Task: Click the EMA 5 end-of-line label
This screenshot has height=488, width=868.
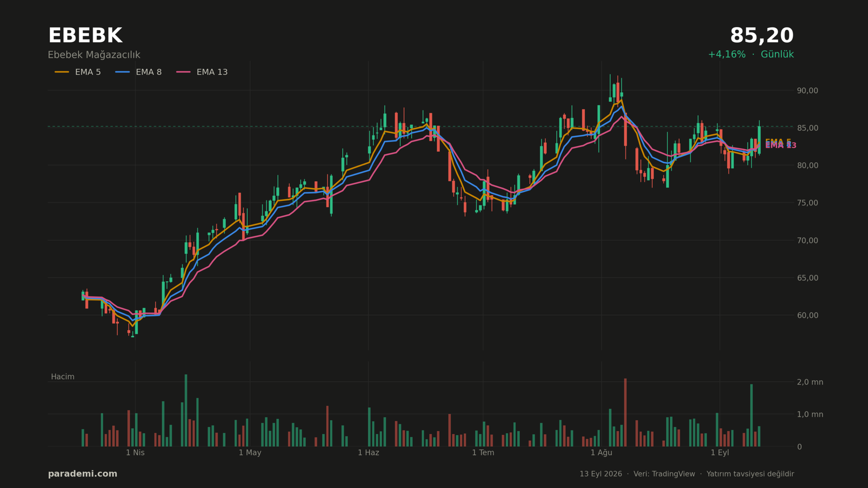Action: pos(778,142)
